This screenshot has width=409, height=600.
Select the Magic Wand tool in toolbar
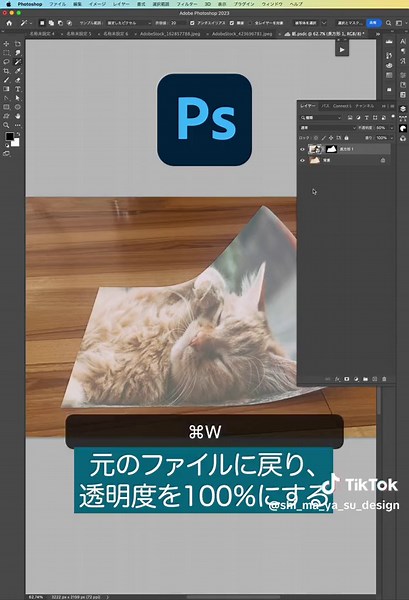pyautogui.click(x=18, y=62)
